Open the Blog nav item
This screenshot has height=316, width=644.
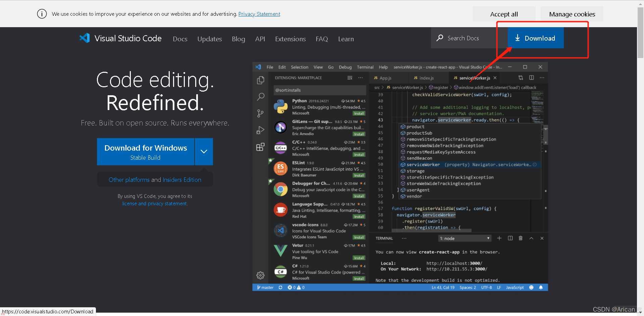(x=238, y=39)
